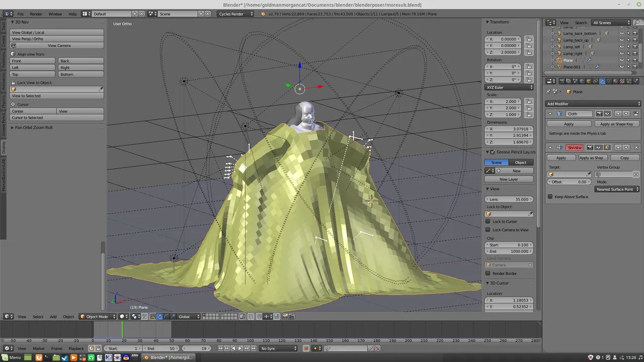
Task: Open the XYZ Euler rotation mode dropdown
Action: [x=509, y=87]
